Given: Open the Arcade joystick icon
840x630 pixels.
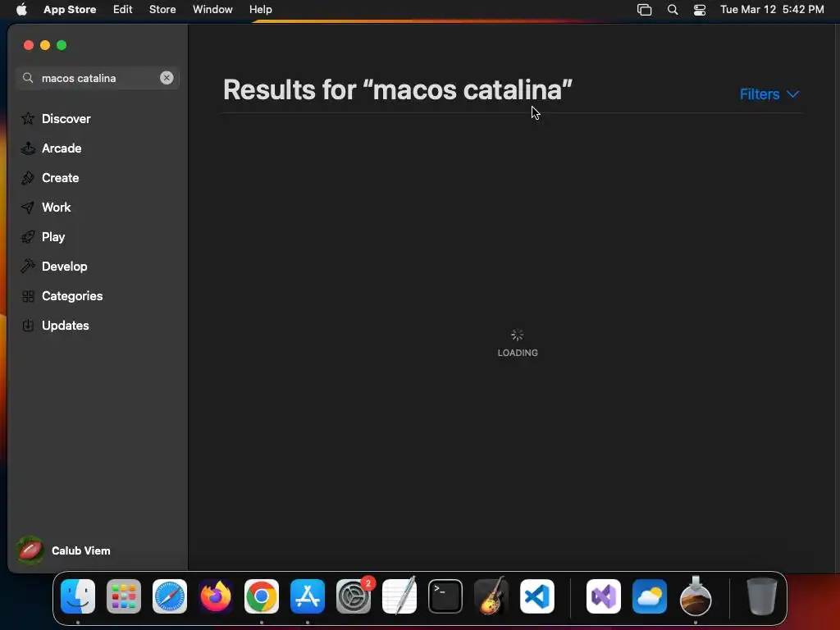Looking at the screenshot, I should (x=28, y=148).
